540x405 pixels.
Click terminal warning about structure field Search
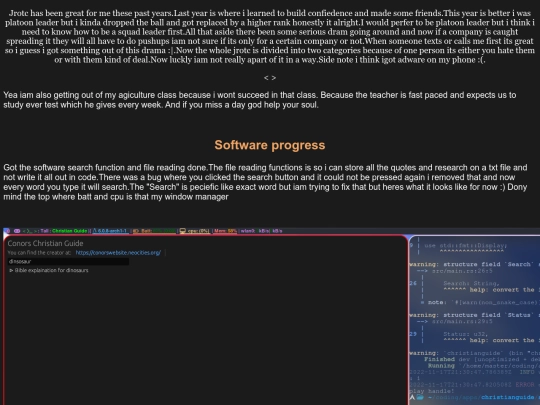tap(474, 264)
